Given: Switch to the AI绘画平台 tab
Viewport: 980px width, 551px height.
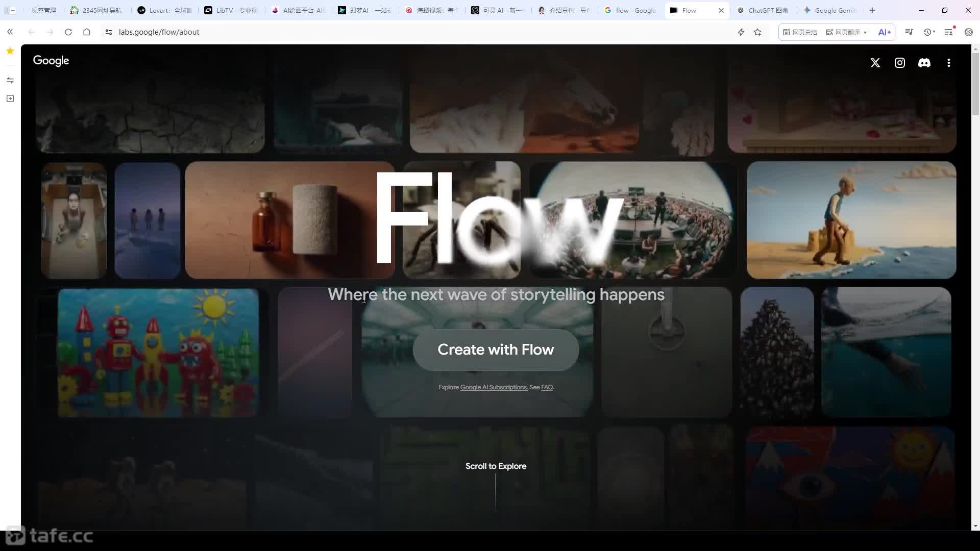Looking at the screenshot, I should point(298,10).
